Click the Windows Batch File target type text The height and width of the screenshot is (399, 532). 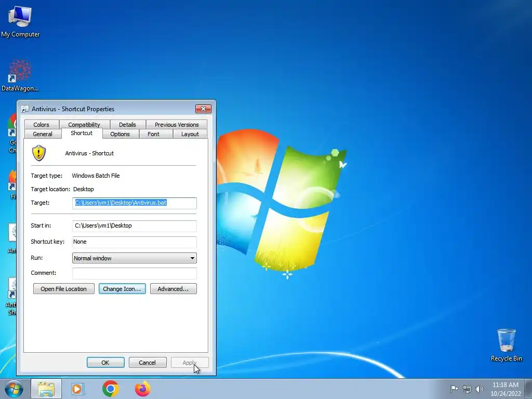click(x=96, y=176)
